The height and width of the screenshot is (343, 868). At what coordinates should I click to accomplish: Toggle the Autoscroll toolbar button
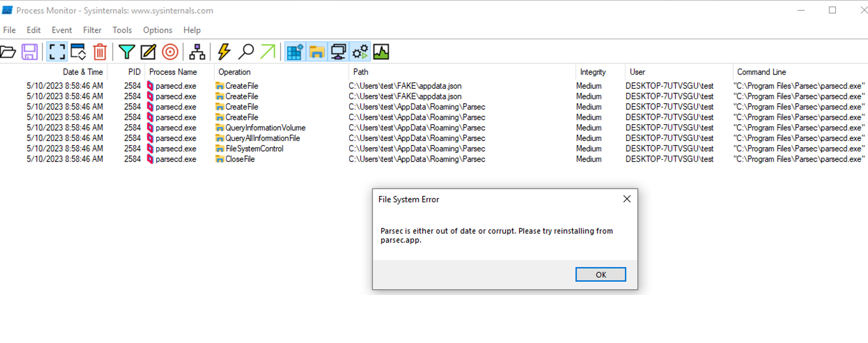click(x=78, y=52)
